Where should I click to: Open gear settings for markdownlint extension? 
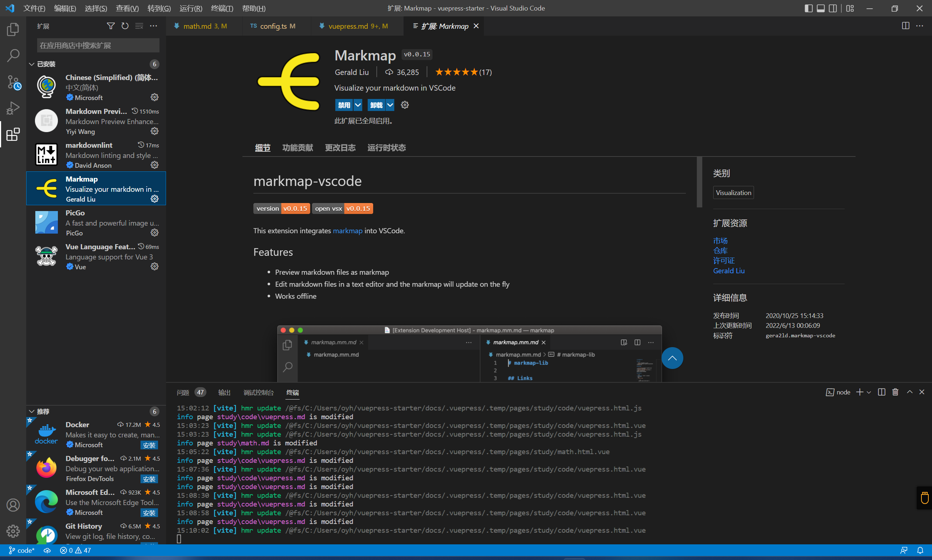tap(154, 165)
